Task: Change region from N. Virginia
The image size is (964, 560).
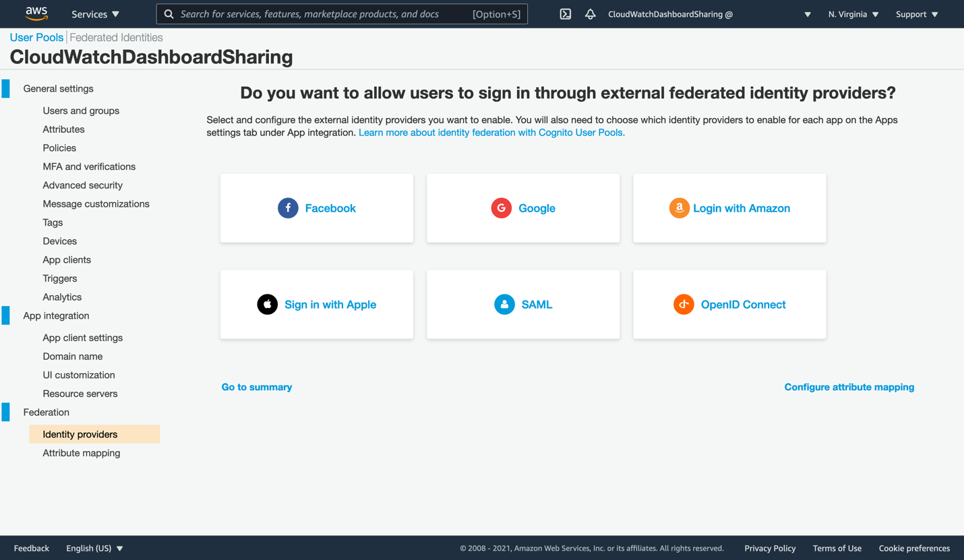Action: [x=853, y=13]
